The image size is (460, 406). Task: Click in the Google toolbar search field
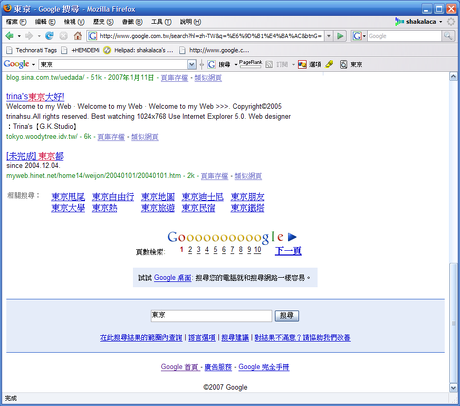[113, 64]
